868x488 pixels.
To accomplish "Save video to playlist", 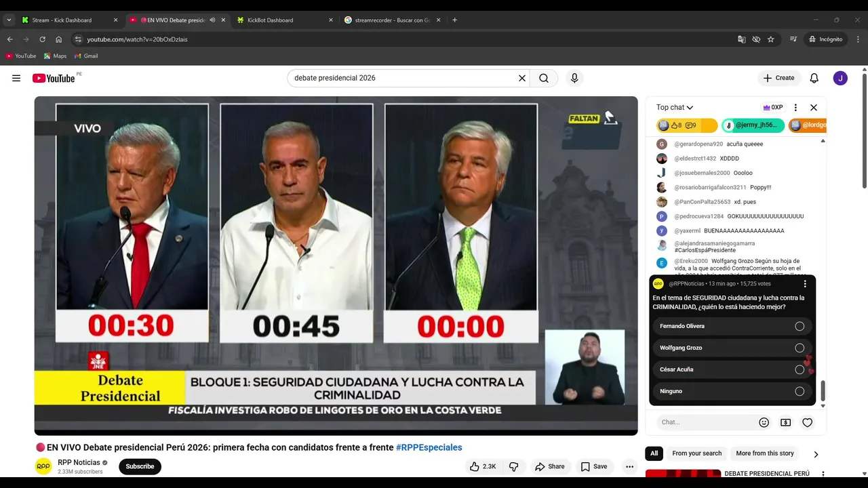I will (593, 466).
